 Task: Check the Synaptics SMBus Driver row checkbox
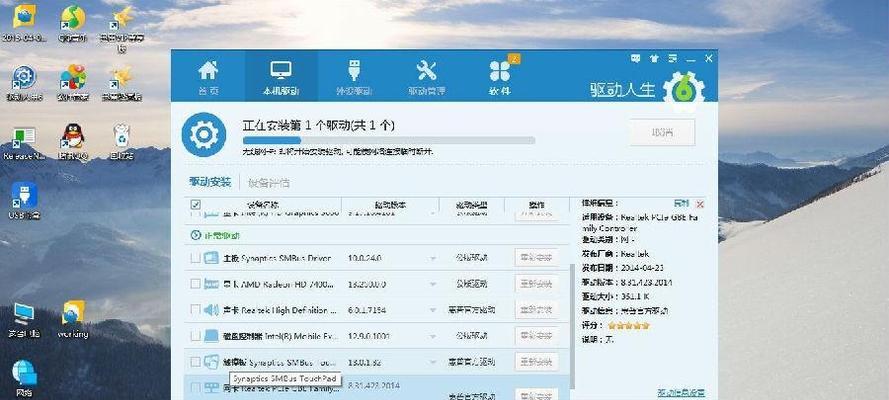click(195, 258)
